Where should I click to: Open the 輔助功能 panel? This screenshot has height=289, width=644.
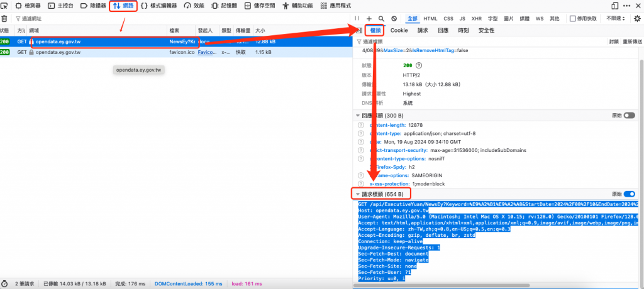click(297, 6)
